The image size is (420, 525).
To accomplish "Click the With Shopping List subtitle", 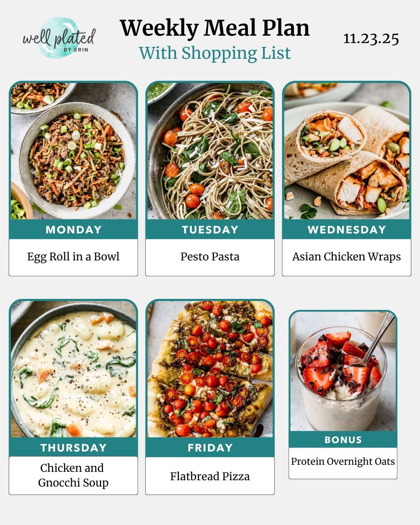I will (215, 53).
